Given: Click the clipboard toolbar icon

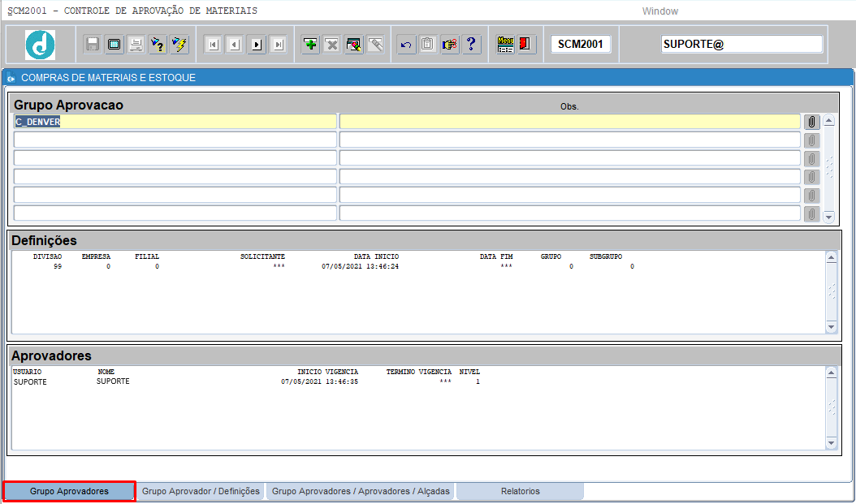Looking at the screenshot, I should 428,44.
